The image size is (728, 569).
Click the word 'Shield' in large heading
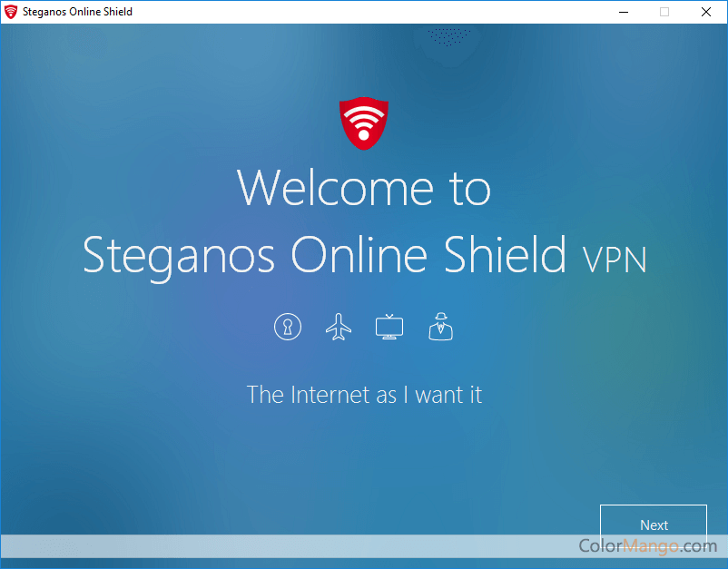click(505, 254)
